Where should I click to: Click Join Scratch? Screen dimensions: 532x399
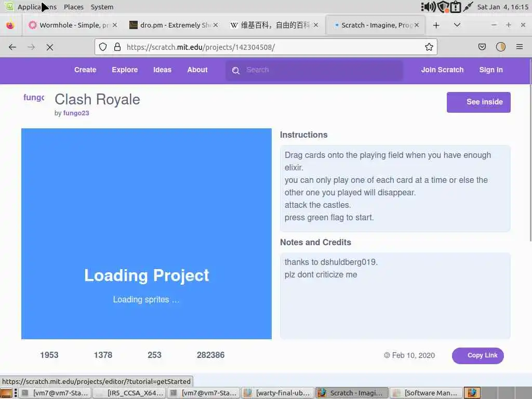tap(443, 70)
